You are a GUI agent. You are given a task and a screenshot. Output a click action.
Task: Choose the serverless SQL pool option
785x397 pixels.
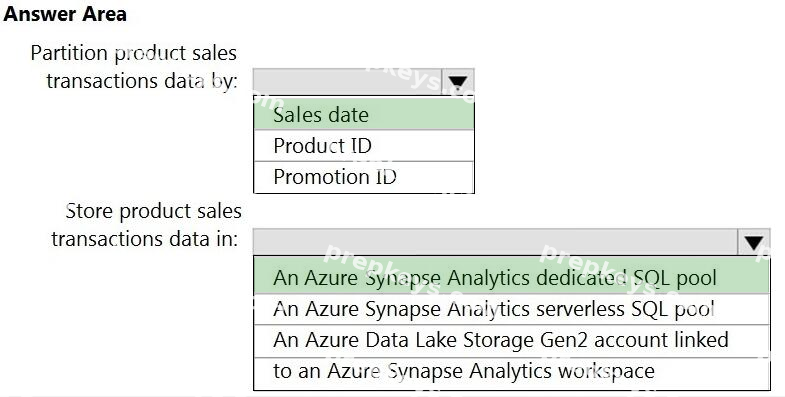(512, 309)
